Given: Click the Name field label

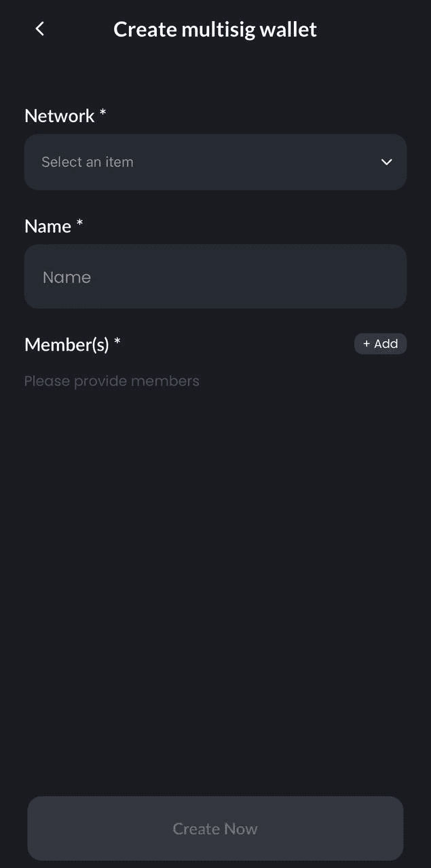Looking at the screenshot, I should point(48,226).
